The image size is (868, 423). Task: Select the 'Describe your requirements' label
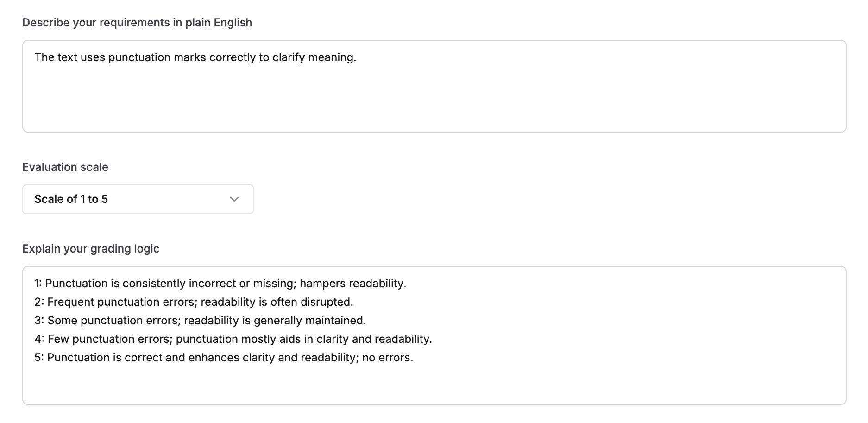(x=137, y=22)
